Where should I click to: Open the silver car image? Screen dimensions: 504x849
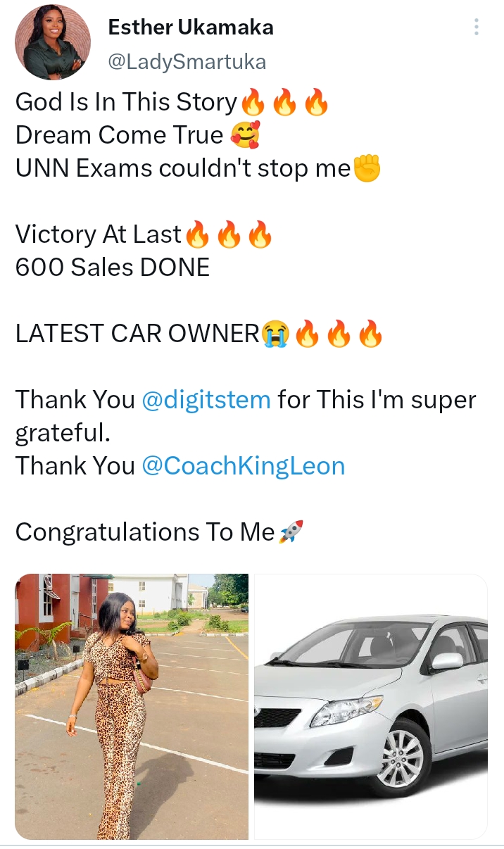tap(371, 706)
